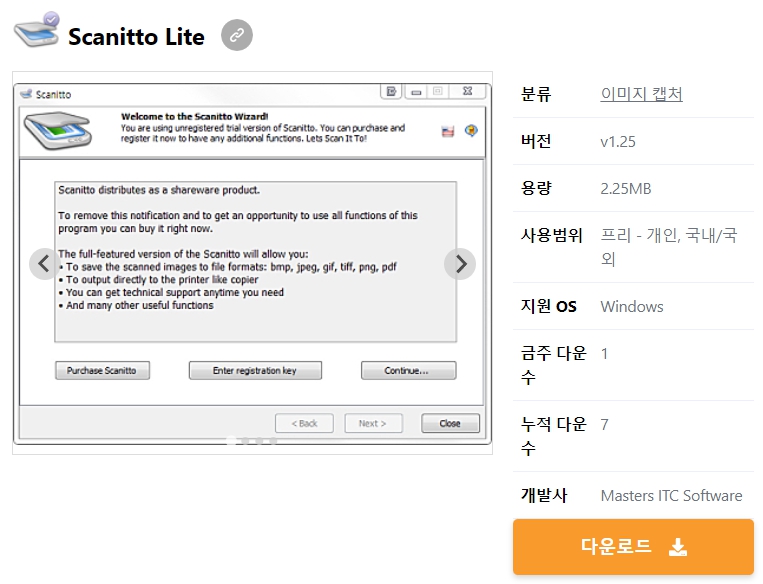Click the Welcome to the Scanitto Wizard! heading
763x584 pixels.
point(195,116)
